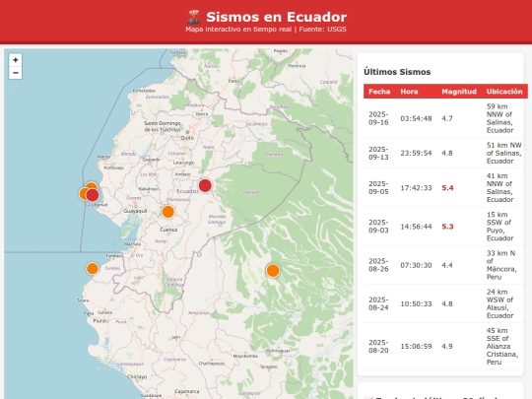
Task: Select date cell 2025-09-03
Action: [x=378, y=227]
